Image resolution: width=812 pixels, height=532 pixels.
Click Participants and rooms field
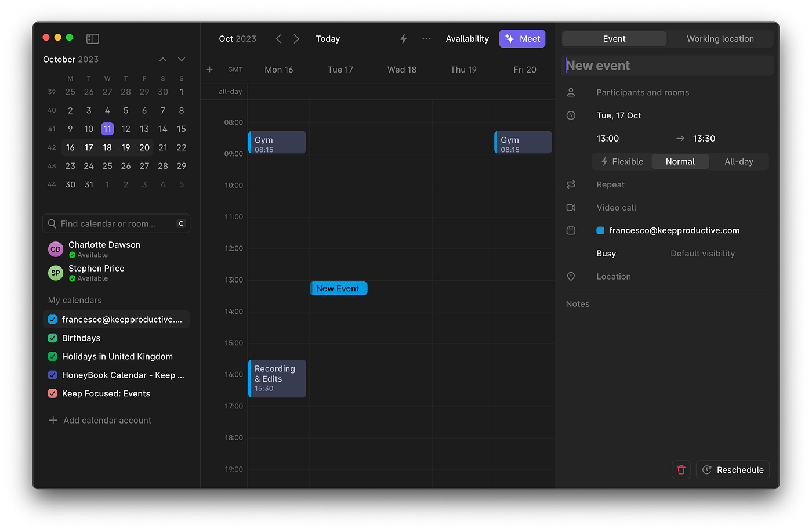[643, 92]
